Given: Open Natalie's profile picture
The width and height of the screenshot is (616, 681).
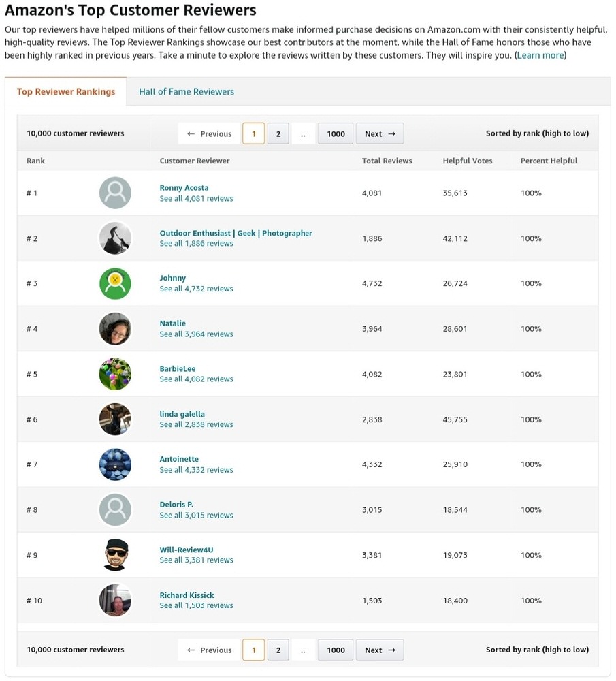Looking at the screenshot, I should (115, 329).
